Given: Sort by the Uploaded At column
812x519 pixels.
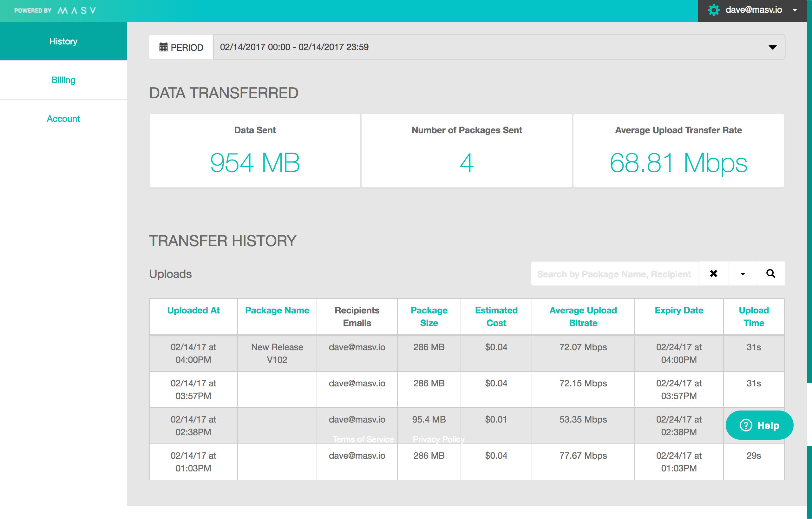Looking at the screenshot, I should 193,310.
